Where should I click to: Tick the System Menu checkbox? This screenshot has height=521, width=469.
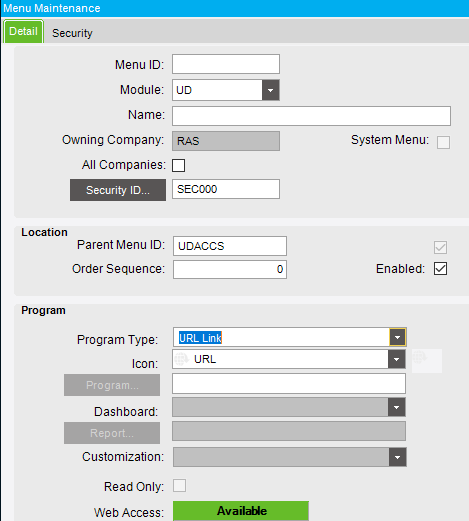[x=443, y=142]
